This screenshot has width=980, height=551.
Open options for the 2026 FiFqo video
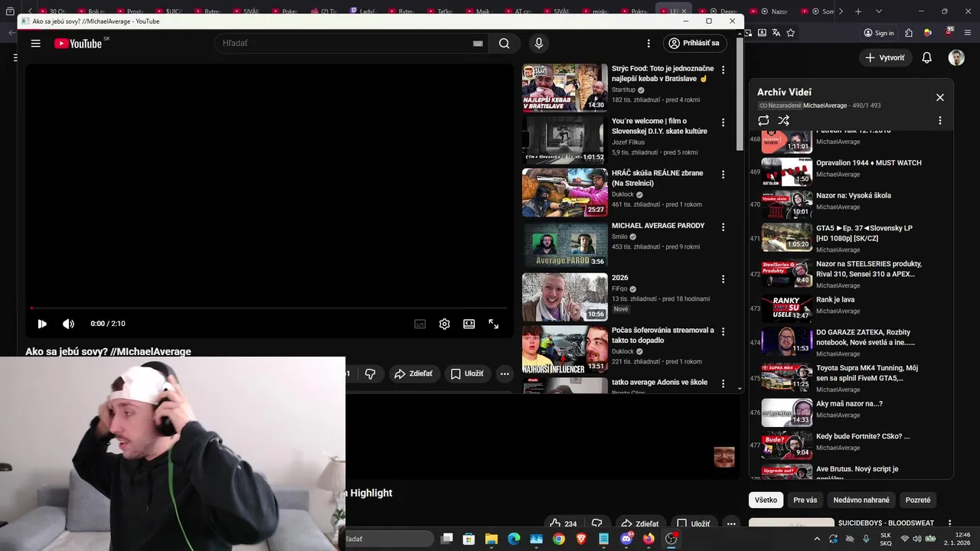pyautogui.click(x=723, y=279)
